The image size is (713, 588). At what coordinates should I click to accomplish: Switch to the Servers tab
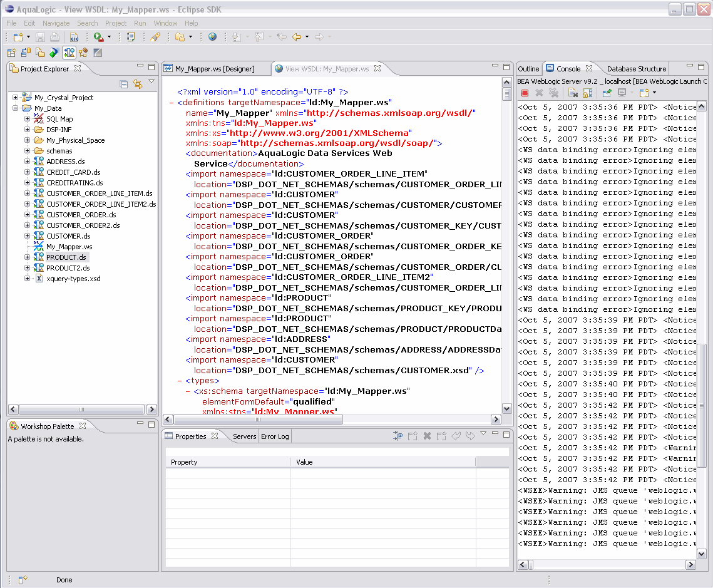[244, 436]
